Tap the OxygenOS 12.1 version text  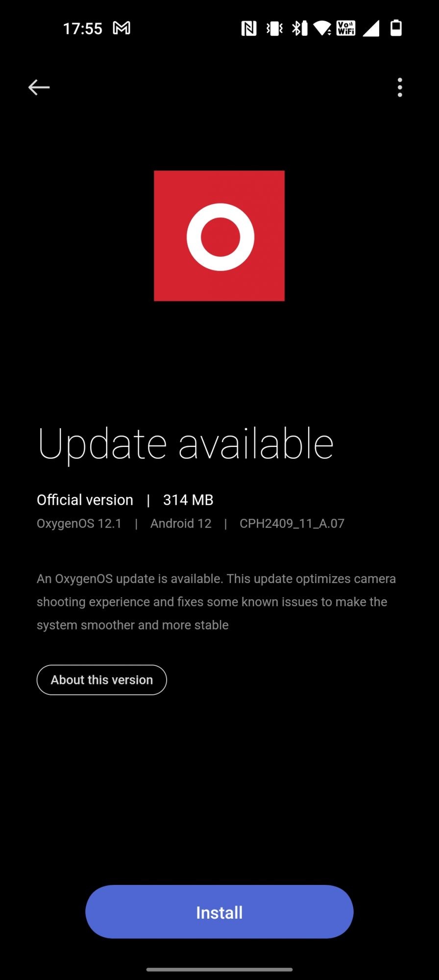pyautogui.click(x=79, y=523)
